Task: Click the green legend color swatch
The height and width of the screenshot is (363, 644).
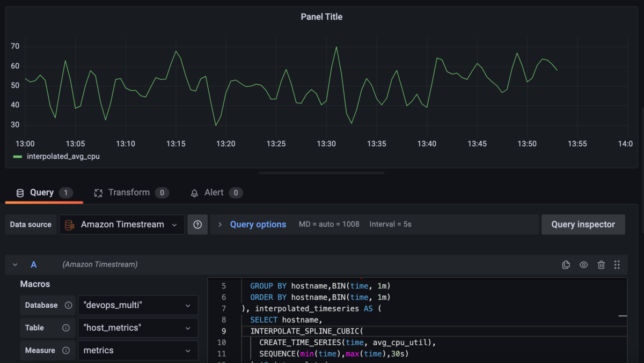Action: pos(18,157)
